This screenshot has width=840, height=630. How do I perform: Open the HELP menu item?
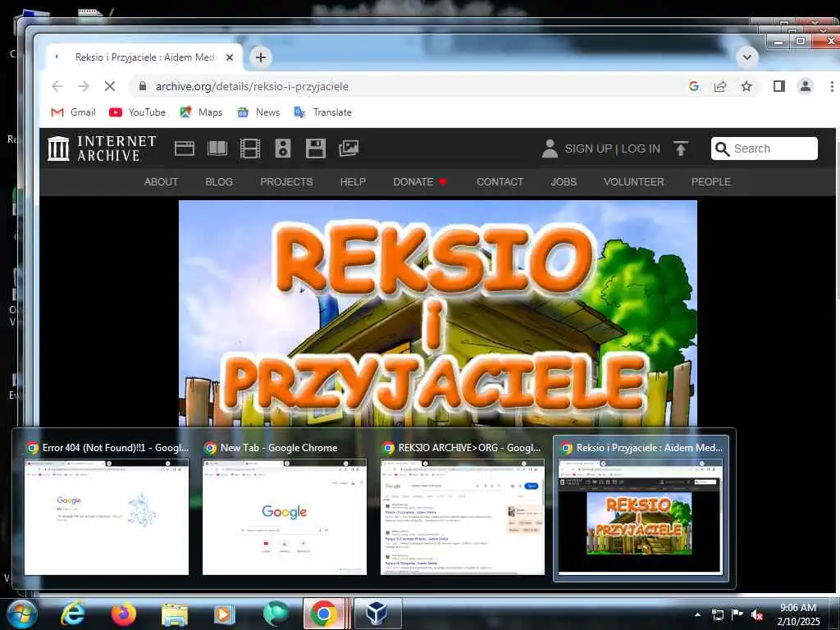coord(353,182)
